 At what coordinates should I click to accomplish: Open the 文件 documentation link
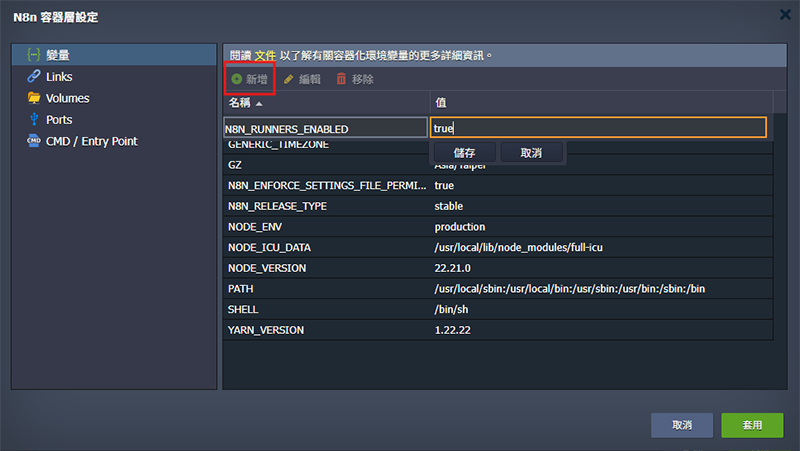click(x=265, y=56)
